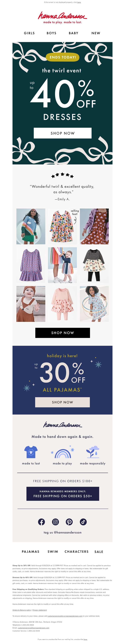The width and height of the screenshot is (125, 644).
Task: Click the made to play rainbow icon
Action: (62, 452)
